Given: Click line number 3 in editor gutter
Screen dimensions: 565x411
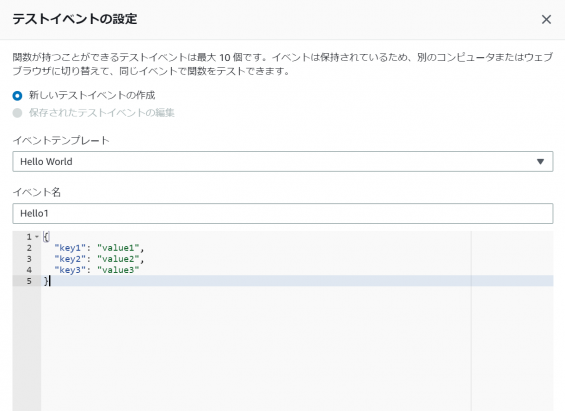Looking at the screenshot, I should tap(29, 259).
